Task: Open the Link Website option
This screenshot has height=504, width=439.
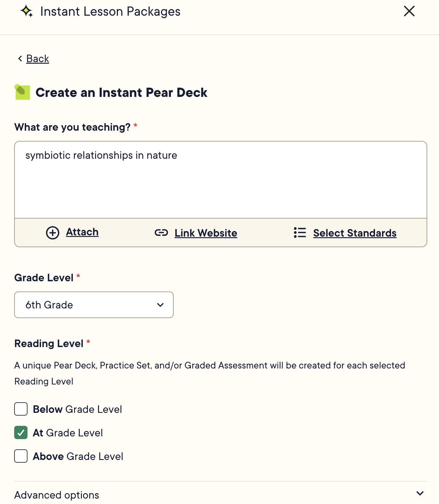Action: pyautogui.click(x=206, y=233)
